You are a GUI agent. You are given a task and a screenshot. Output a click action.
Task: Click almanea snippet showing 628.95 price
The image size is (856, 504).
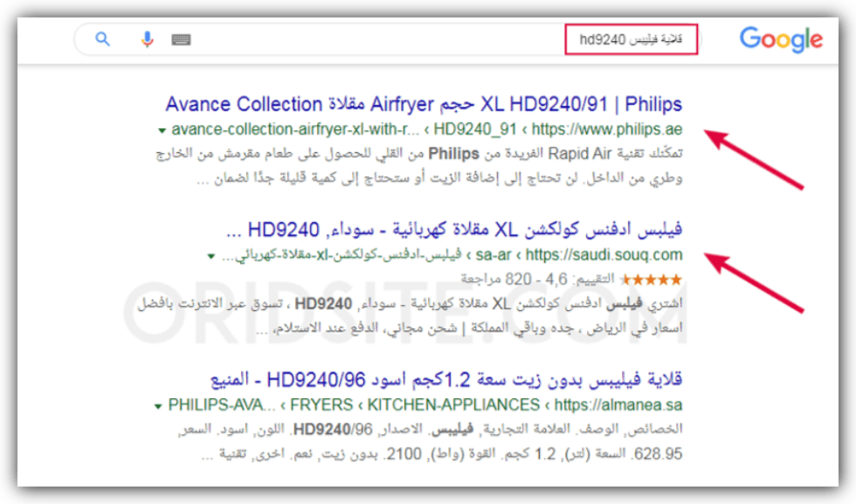coord(430,441)
